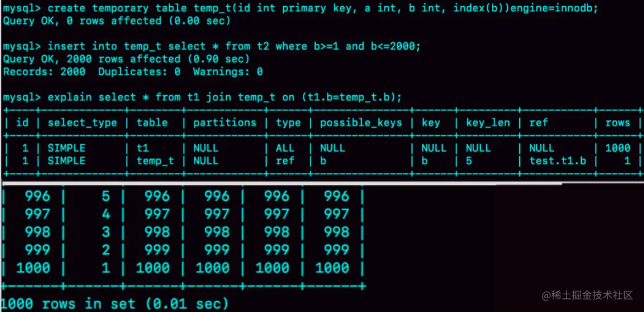Click value '3' in the 998 result row
644x312 pixels.
(106, 232)
